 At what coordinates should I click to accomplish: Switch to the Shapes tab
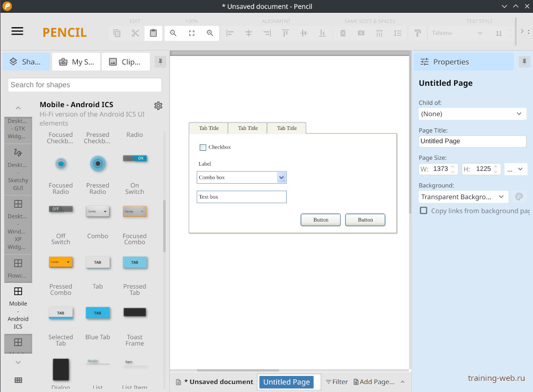pyautogui.click(x=27, y=61)
